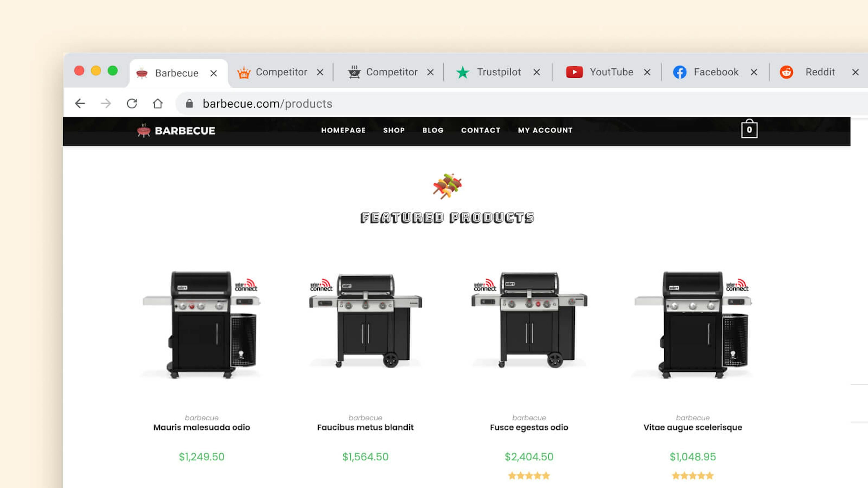Image resolution: width=868 pixels, height=488 pixels.
Task: Close the first Competitor tab
Action: pyautogui.click(x=320, y=72)
